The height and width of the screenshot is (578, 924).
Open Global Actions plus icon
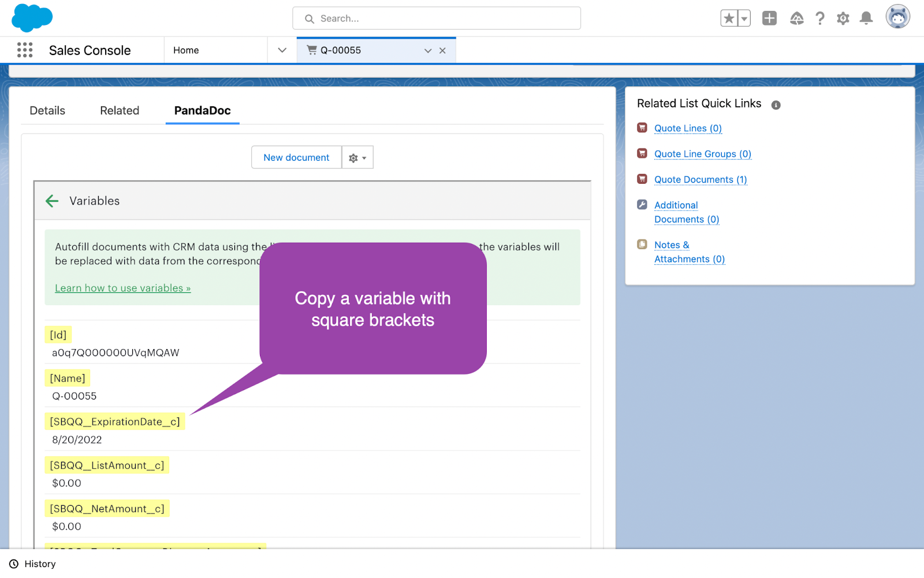[769, 18]
